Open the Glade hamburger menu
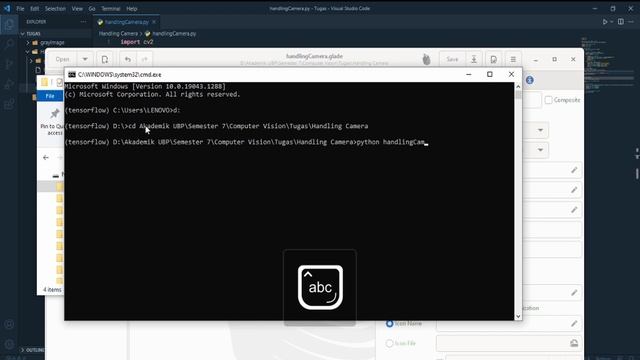The width and height of the screenshot is (640, 360). coord(513,59)
